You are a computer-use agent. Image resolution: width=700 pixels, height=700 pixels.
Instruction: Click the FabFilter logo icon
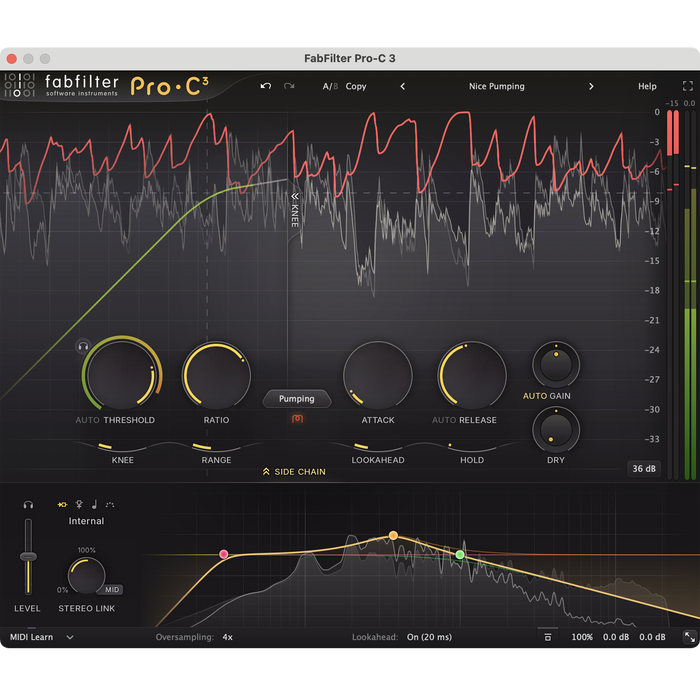point(19,85)
